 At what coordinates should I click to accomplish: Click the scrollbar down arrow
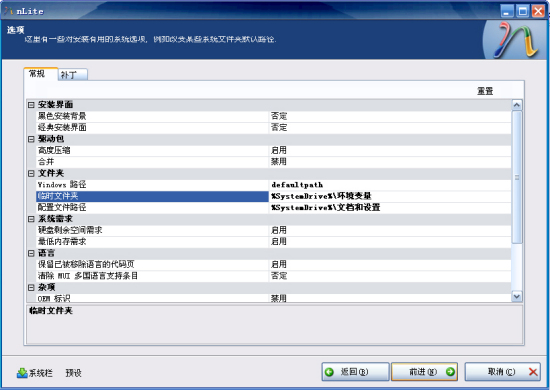[x=517, y=297]
